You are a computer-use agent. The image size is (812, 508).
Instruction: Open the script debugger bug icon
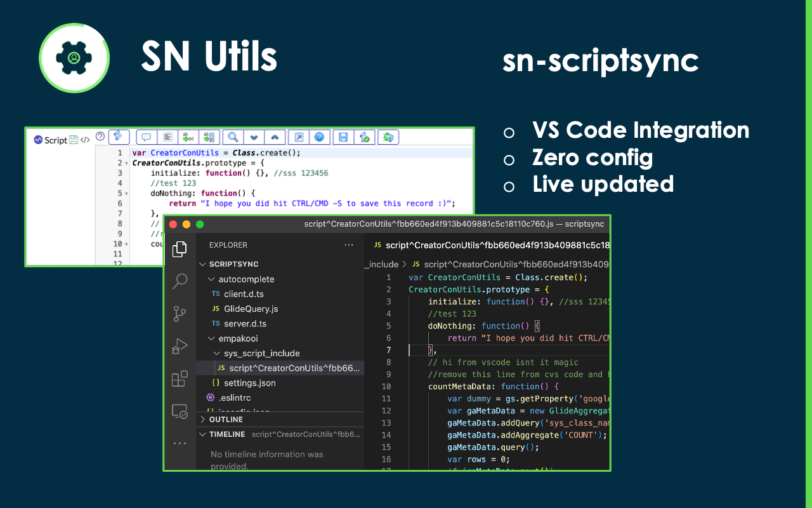coord(388,137)
